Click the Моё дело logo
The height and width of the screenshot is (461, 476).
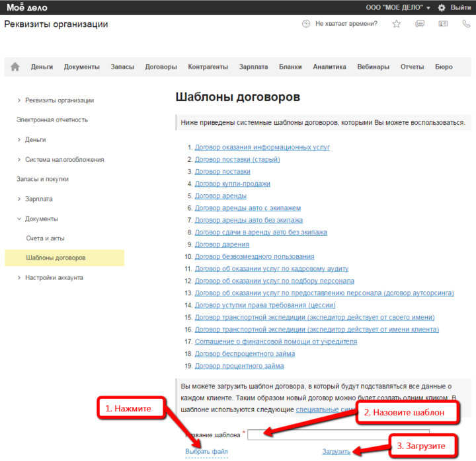27,7
